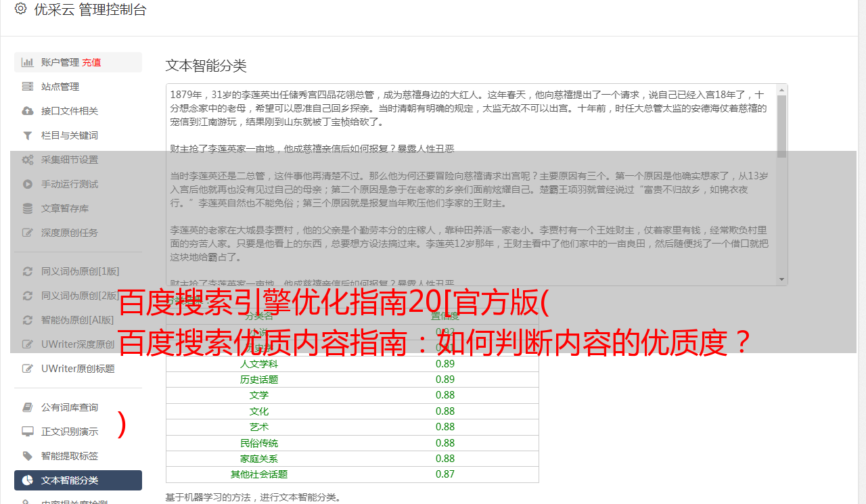Viewport: 866px width, 504px height.
Task: Select the 文学 category cell
Action: pyautogui.click(x=259, y=395)
